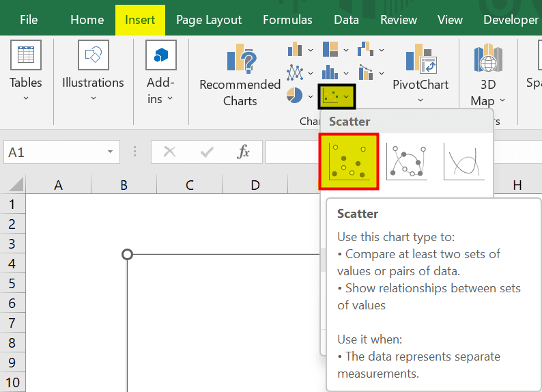Image resolution: width=542 pixels, height=392 pixels.
Task: Click the formula bar options dots
Action: pyautogui.click(x=134, y=152)
